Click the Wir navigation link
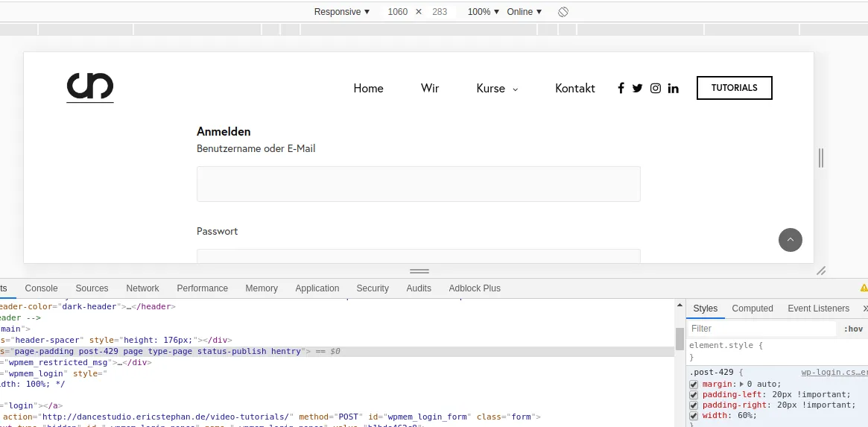This screenshot has height=427, width=868. point(430,89)
